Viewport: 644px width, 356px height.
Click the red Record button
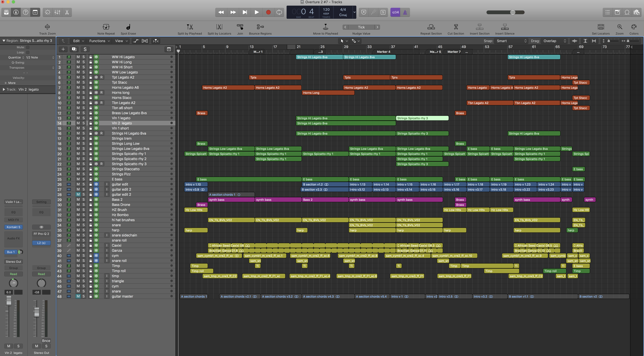268,12
